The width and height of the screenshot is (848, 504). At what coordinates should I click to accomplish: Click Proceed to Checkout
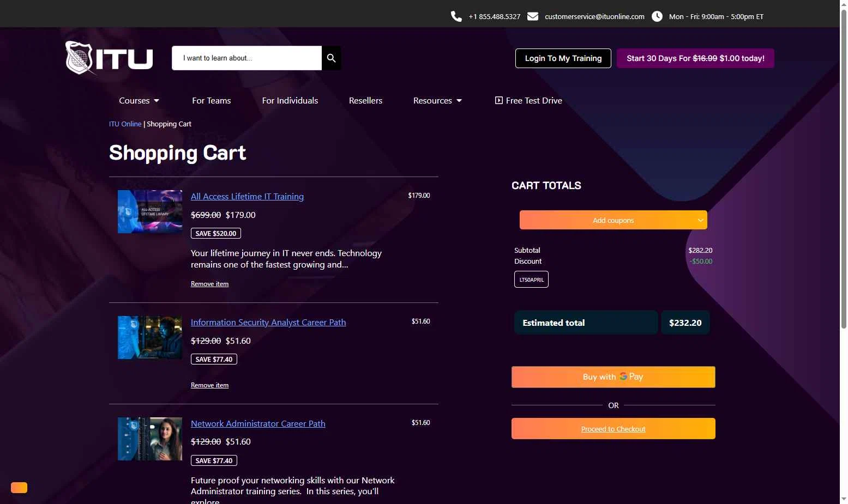click(x=613, y=429)
